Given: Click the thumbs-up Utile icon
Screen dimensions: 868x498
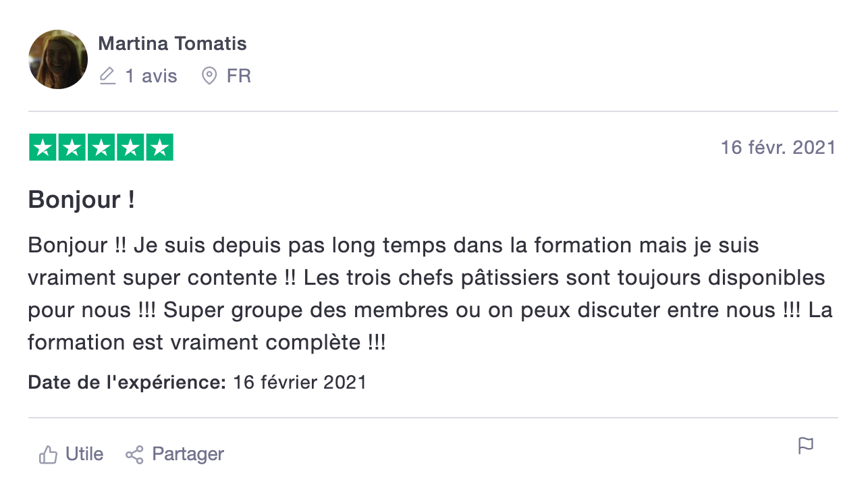Looking at the screenshot, I should 48,454.
